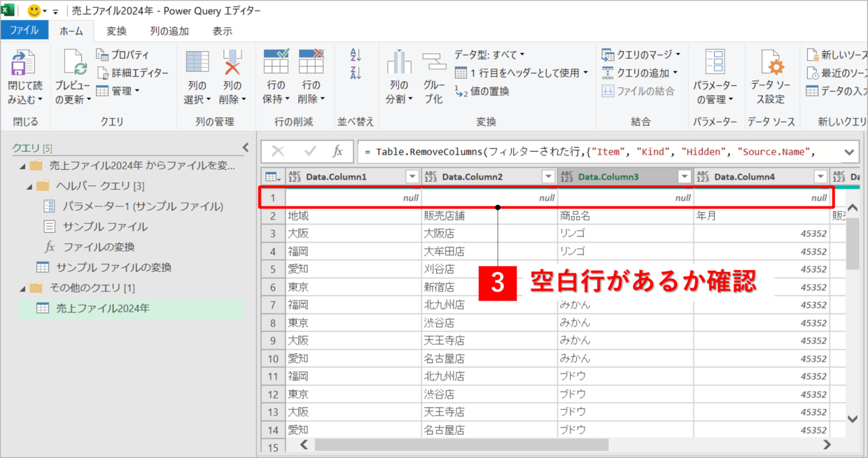Screen dimensions: 868x458
Task: Click the 列の選択 (Choose Columns) icon
Action: 197,62
